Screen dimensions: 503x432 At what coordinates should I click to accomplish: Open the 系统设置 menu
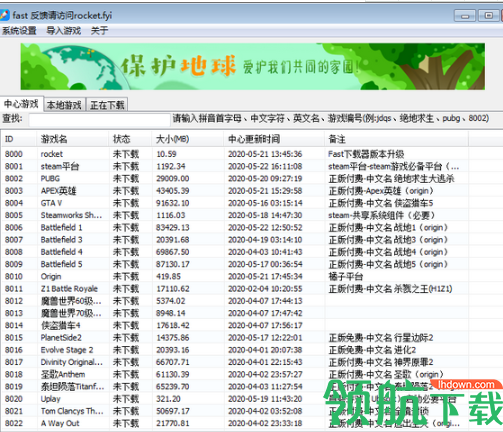pos(19,31)
